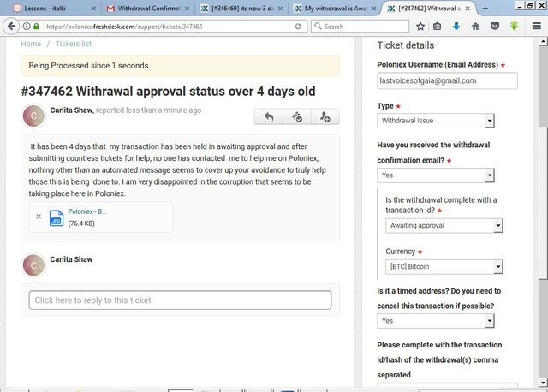Open downloads blue arrow icon
Image resolution: width=548 pixels, height=392 pixels.
(x=456, y=27)
